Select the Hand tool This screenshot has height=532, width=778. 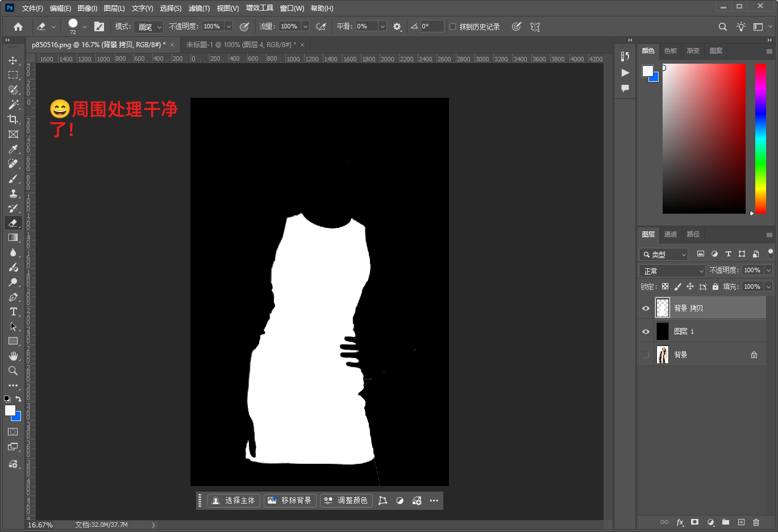13,356
